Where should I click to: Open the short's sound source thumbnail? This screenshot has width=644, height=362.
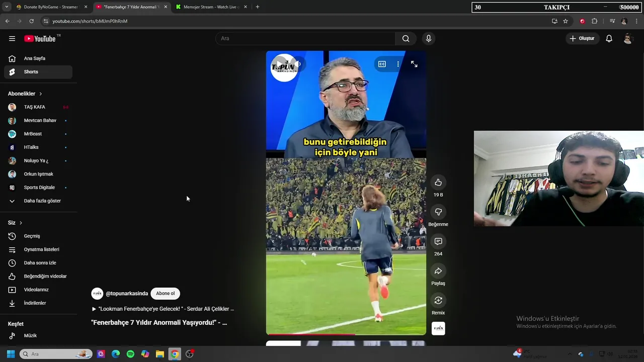coord(438,328)
